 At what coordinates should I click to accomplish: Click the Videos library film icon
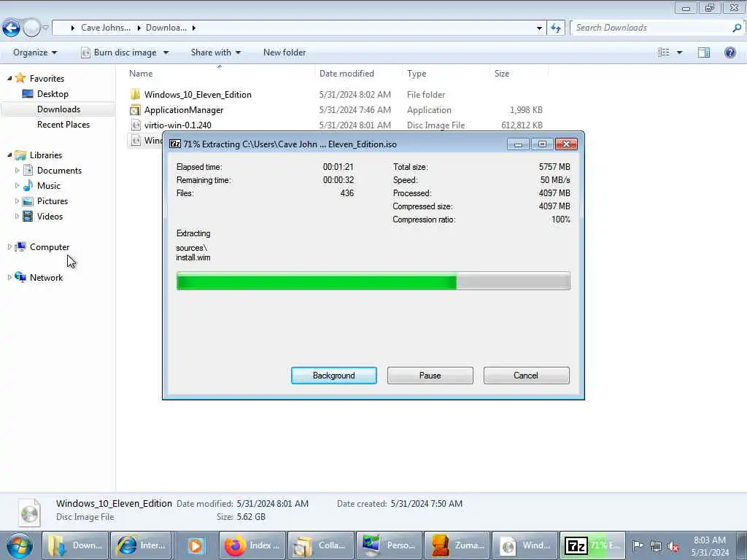28,216
